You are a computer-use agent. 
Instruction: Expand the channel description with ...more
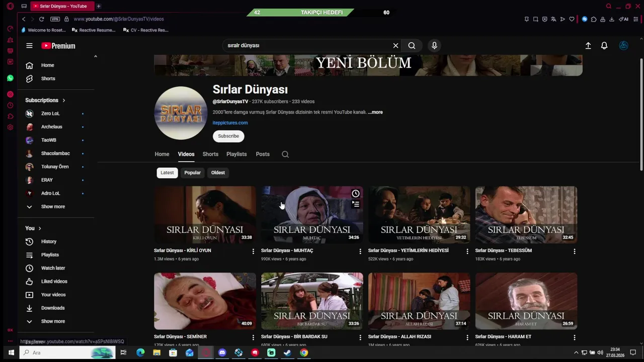coord(375,112)
